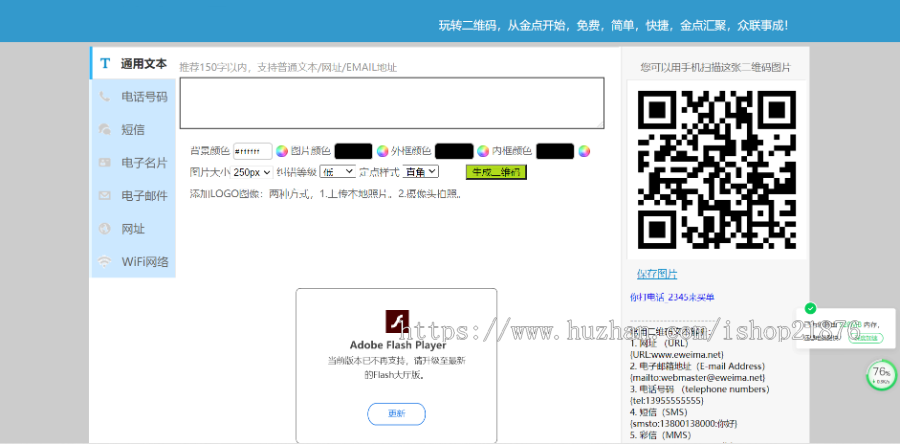Click the banner slogan 玩转二维码 text
The width and height of the screenshot is (900, 444).
614,25
